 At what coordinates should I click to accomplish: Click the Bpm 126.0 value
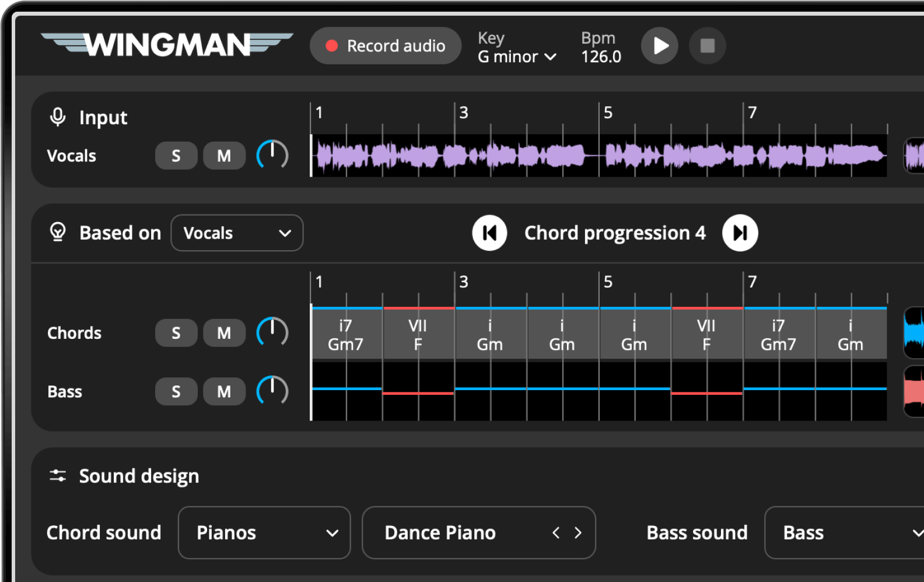(x=601, y=57)
